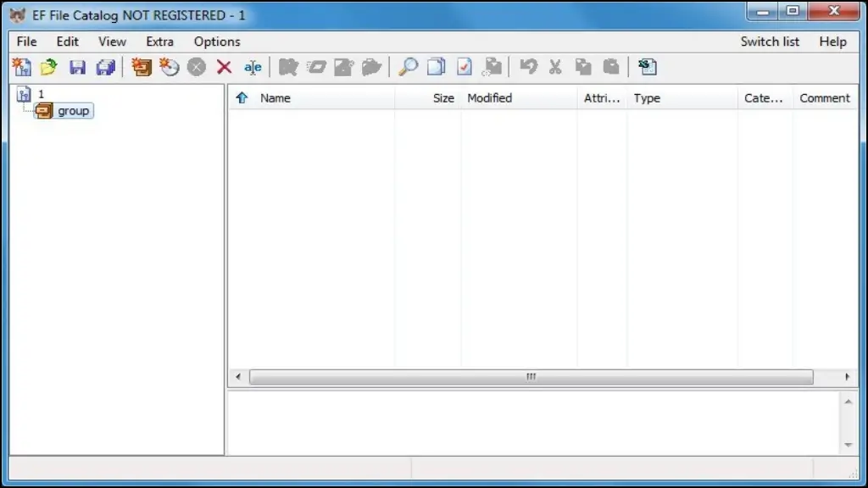
Task: Click the grayed-out documents icon before Undo
Action: (492, 67)
